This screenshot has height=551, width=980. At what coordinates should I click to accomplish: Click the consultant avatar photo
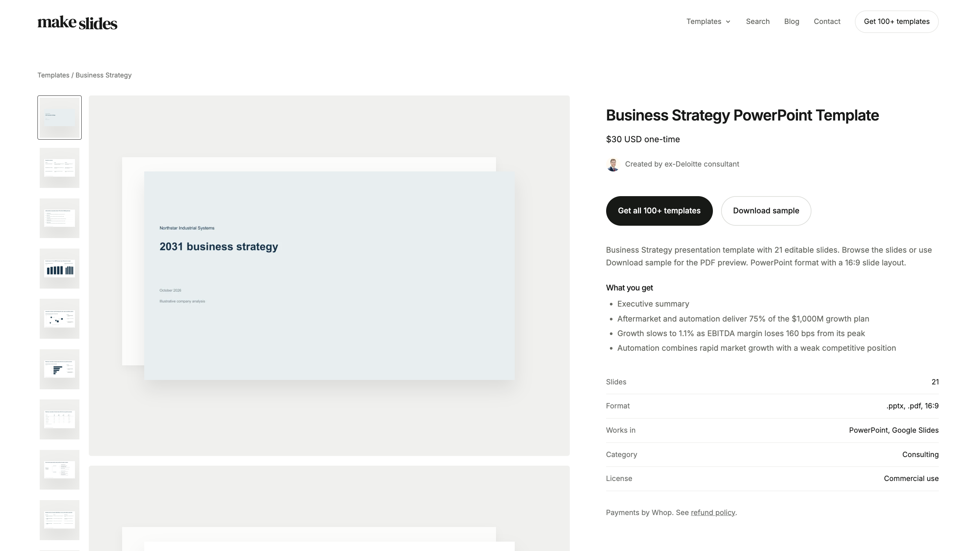(613, 164)
